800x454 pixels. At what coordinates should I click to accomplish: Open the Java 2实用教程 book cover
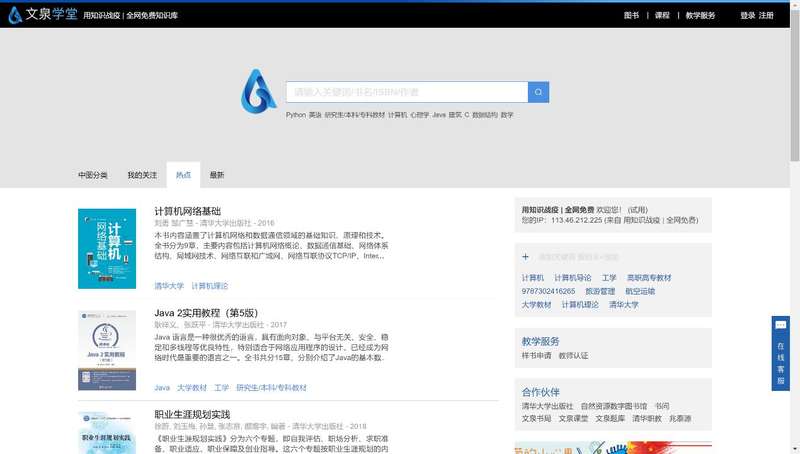click(x=107, y=350)
